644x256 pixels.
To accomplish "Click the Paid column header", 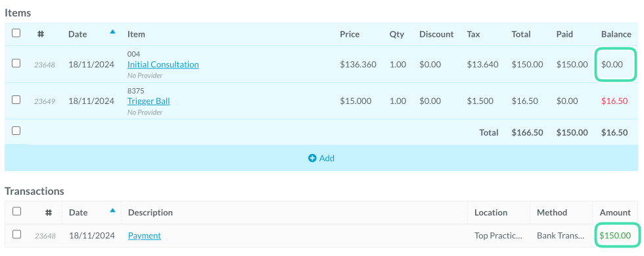I will (x=564, y=35).
